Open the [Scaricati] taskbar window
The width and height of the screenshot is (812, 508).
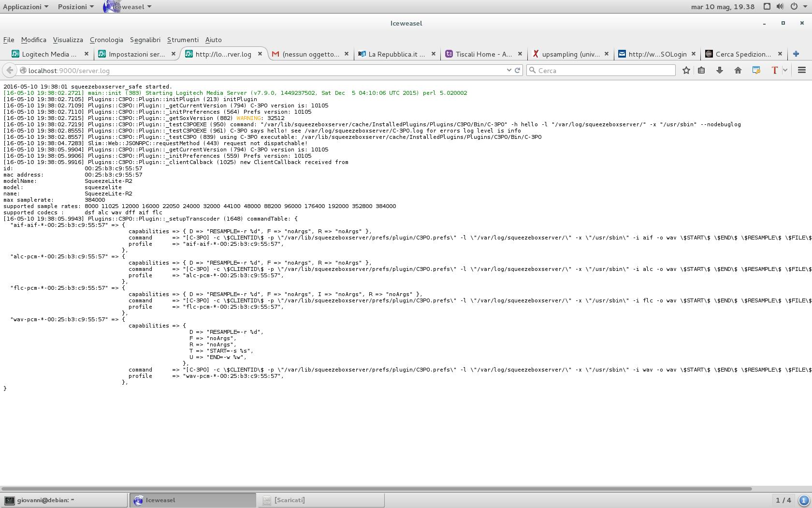(321, 500)
